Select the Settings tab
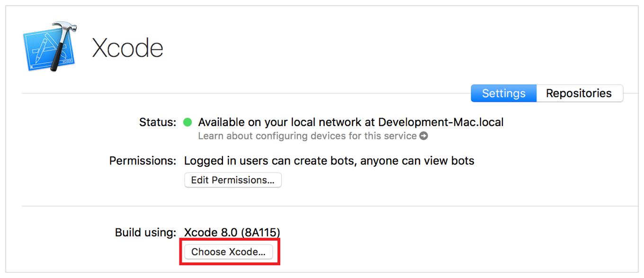This screenshot has height=278, width=644. click(503, 93)
